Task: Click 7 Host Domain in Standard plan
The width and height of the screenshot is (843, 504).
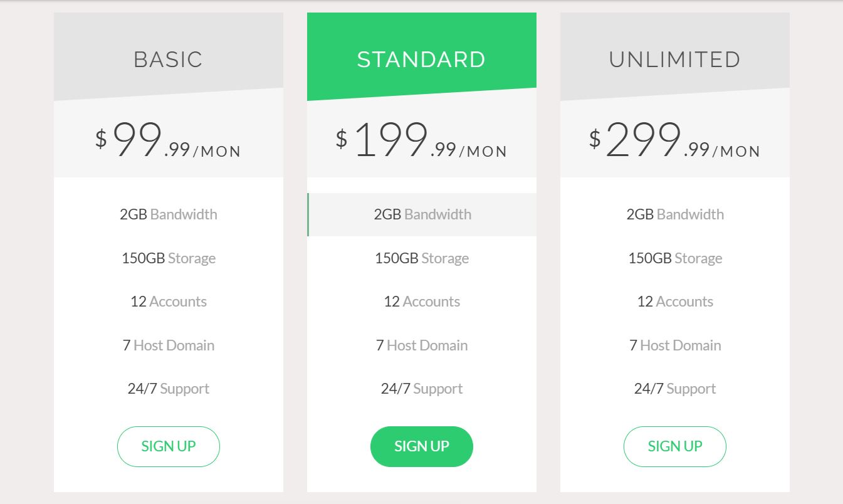Action: tap(422, 345)
